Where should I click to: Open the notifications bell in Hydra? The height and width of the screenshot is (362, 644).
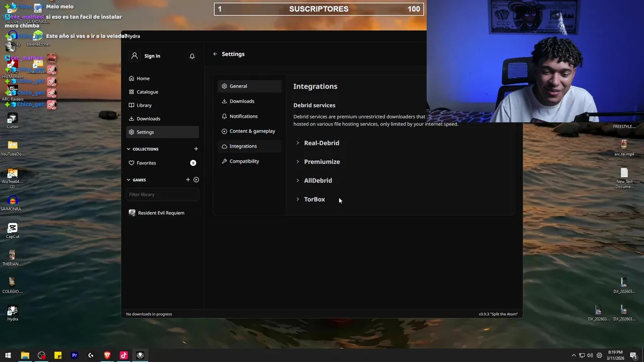coord(192,56)
